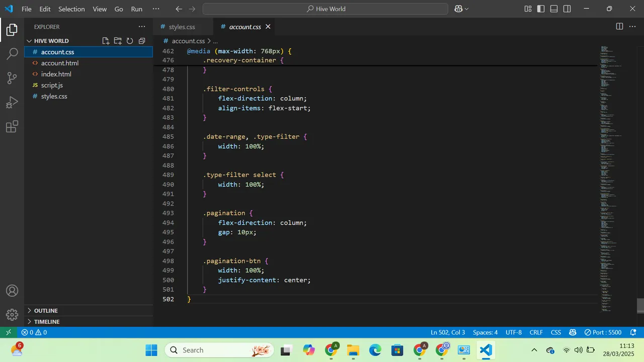Select the account.css editor tab
Viewport: 644px width, 362px height.
click(x=245, y=27)
